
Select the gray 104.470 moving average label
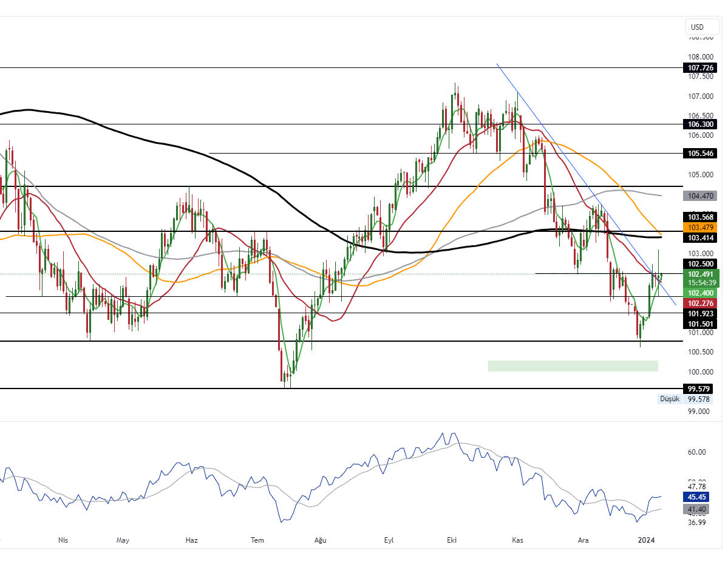[x=699, y=195]
